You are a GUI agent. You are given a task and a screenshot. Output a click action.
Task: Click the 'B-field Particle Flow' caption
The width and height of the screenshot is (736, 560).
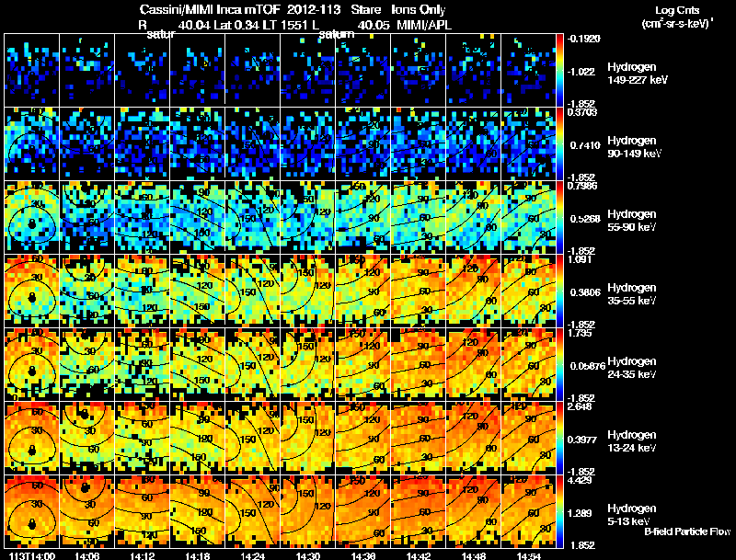tap(687, 531)
